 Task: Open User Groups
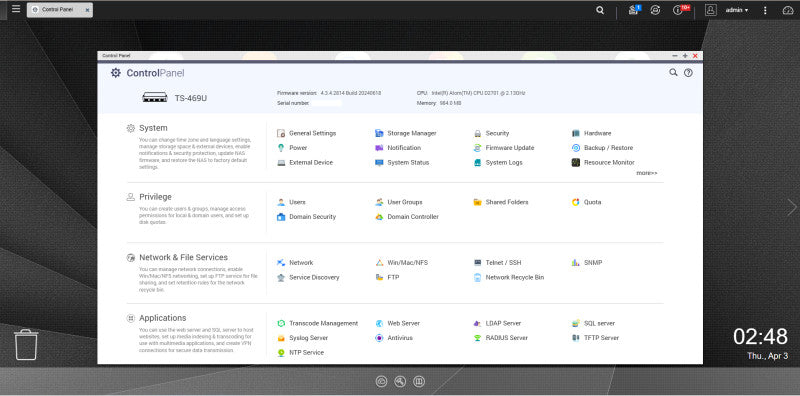398,202
